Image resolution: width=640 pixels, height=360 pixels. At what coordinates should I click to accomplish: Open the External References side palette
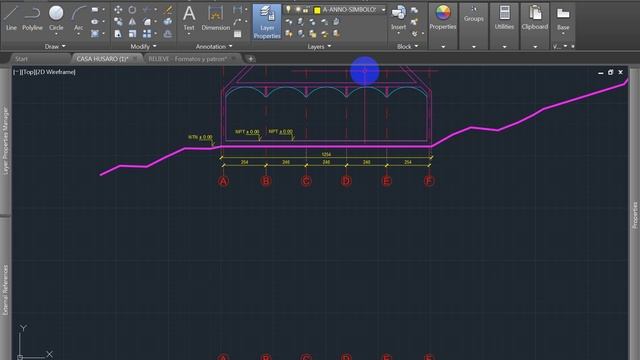[5, 290]
